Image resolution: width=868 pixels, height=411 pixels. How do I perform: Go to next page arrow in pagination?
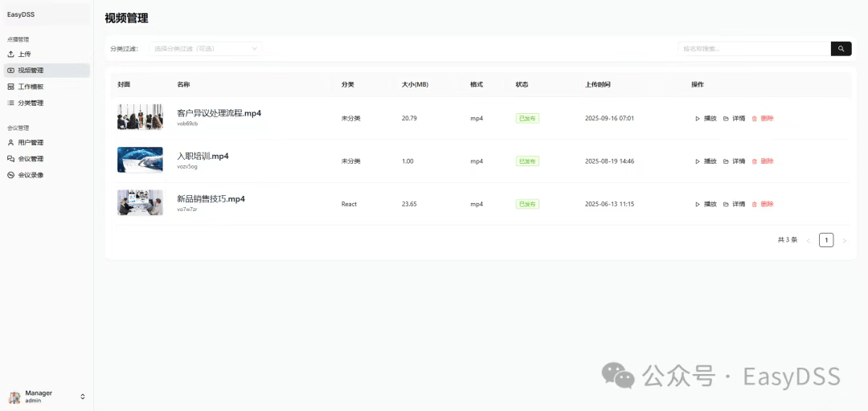pyautogui.click(x=844, y=240)
